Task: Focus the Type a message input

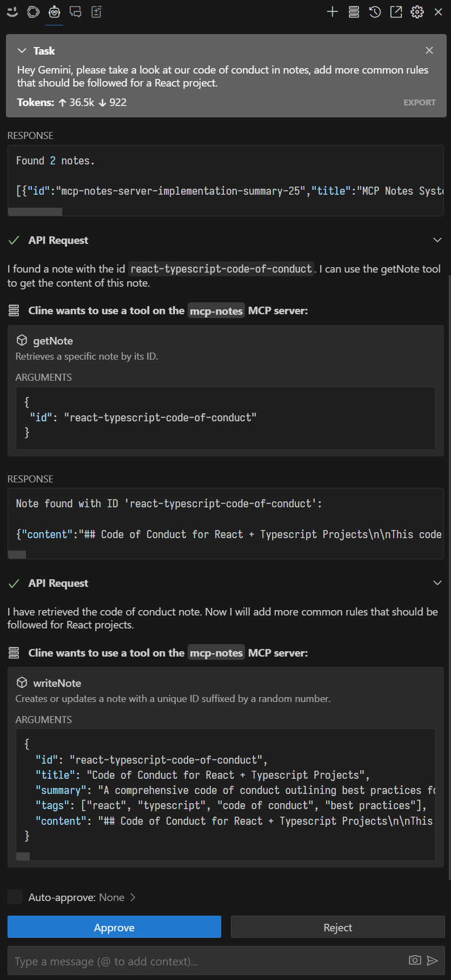Action: tap(208, 961)
